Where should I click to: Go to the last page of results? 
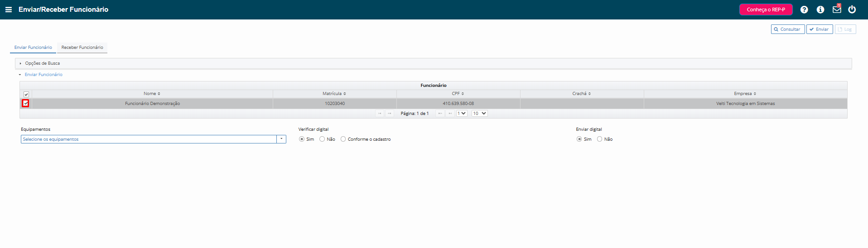coord(450,114)
